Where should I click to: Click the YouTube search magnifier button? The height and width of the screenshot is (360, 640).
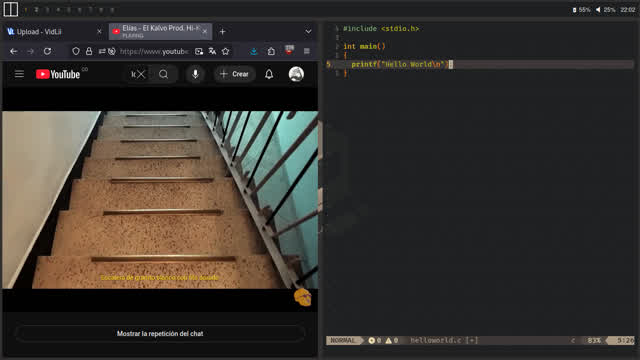coord(164,74)
